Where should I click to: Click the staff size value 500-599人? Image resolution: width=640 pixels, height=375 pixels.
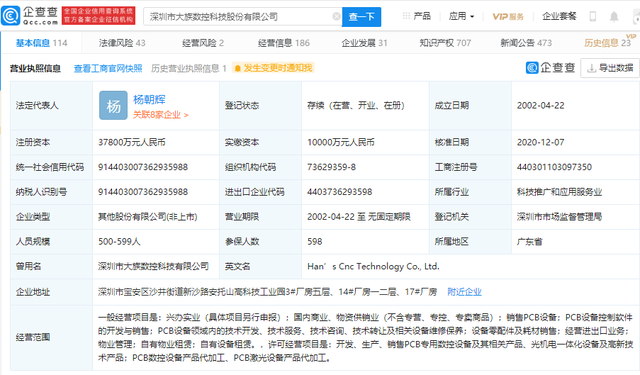119,242
